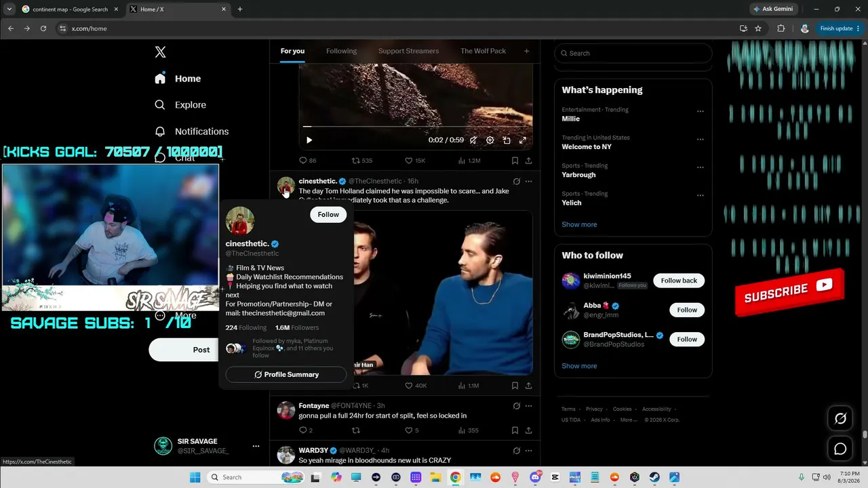
Task: Open options for Yelich trend
Action: pyautogui.click(x=701, y=195)
